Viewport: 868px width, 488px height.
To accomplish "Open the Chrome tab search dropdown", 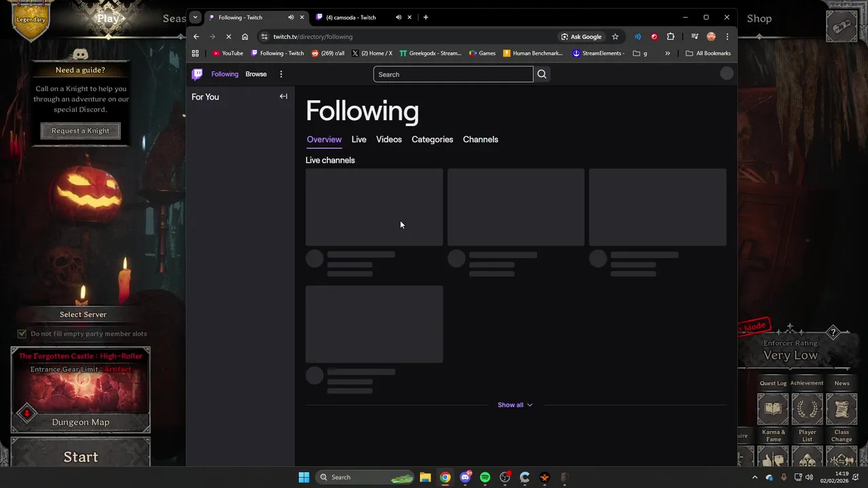I will 195,18.
